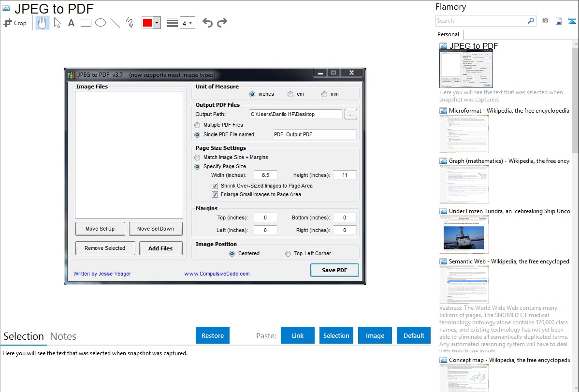579x392 pixels.
Task: Click the icon beside the Microformat entry
Action: pos(443,111)
